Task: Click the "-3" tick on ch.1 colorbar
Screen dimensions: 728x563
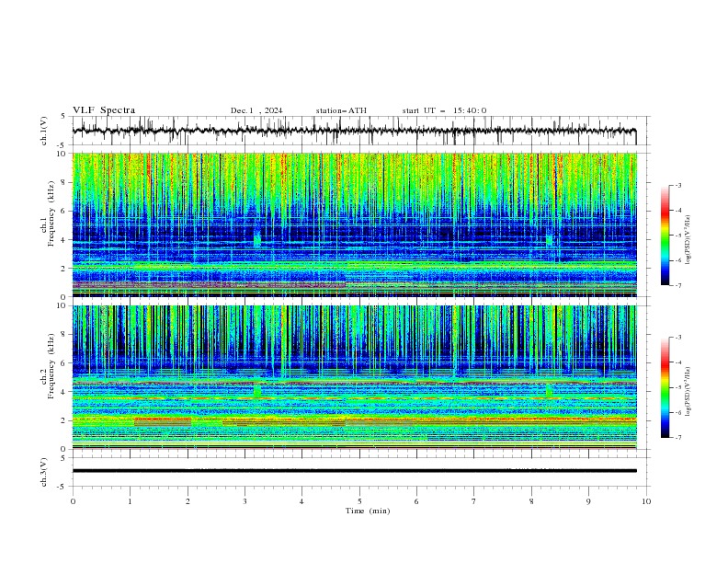Action: click(677, 185)
